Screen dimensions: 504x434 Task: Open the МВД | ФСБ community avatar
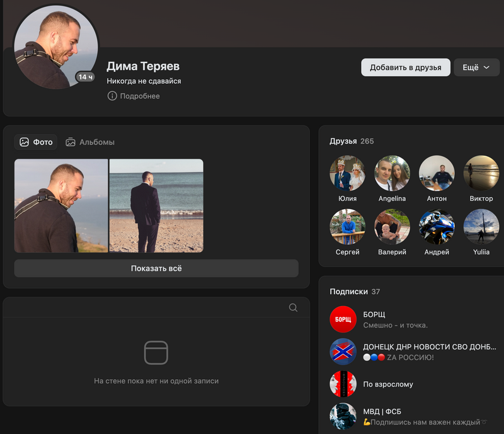(343, 416)
